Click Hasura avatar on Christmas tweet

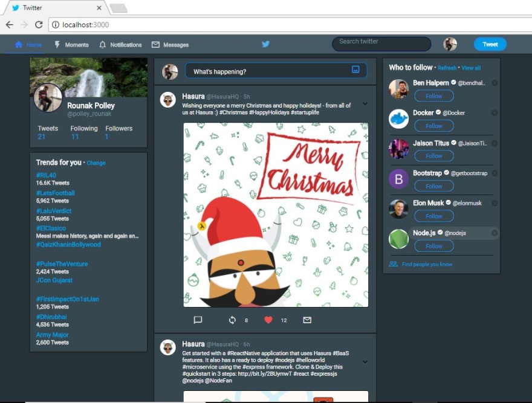click(x=167, y=100)
